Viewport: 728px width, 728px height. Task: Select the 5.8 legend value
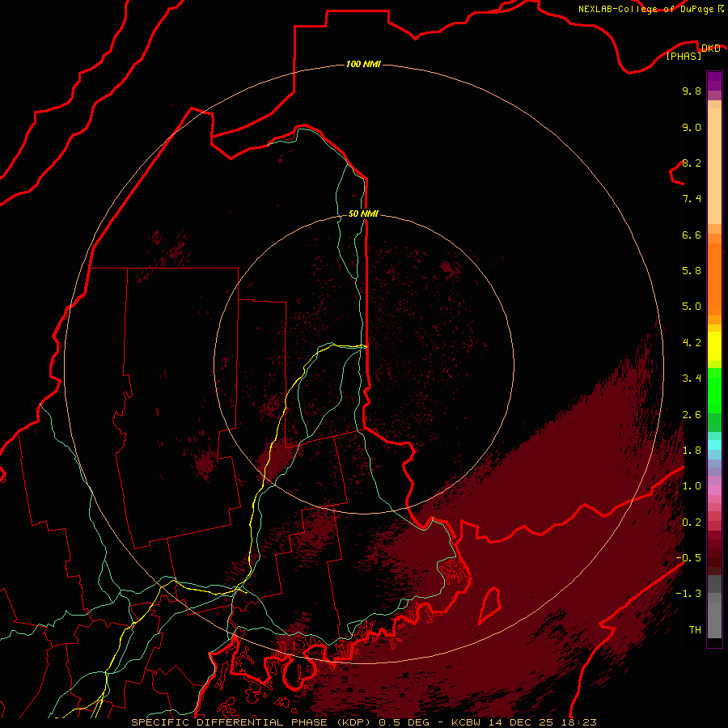(692, 270)
